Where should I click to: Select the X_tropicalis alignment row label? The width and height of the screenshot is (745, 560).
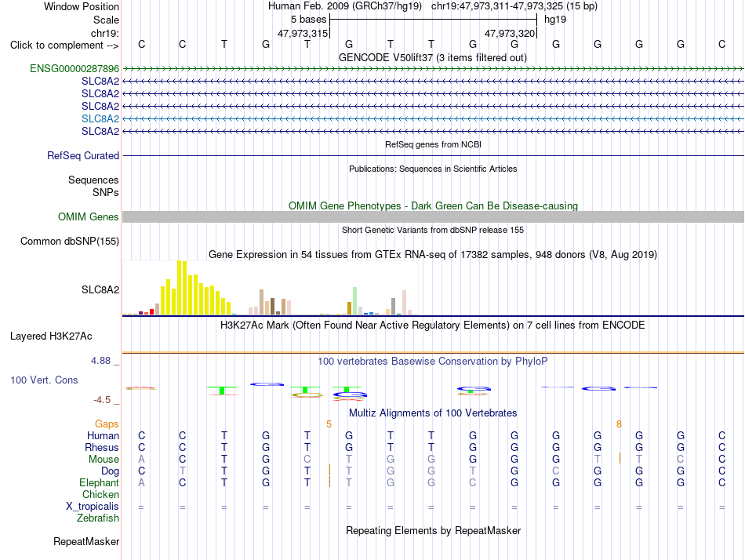pos(93,507)
